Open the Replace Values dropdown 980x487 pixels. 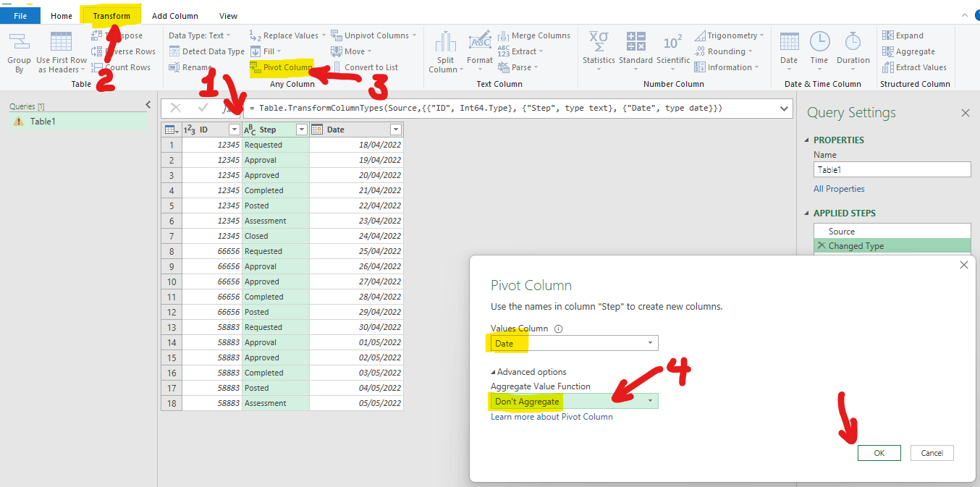pos(288,35)
